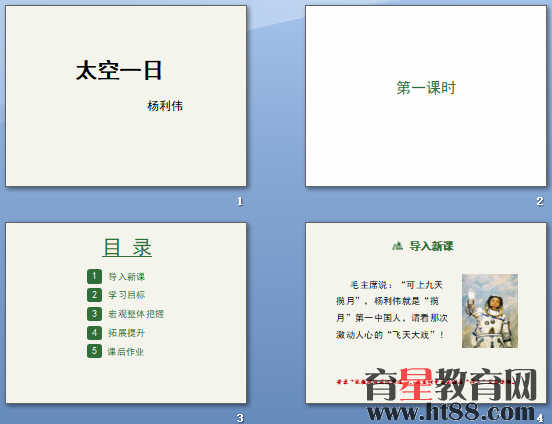The height and width of the screenshot is (424, 552).
Task: Click the small green icon beside 导入新课 heading
Action: [x=397, y=245]
